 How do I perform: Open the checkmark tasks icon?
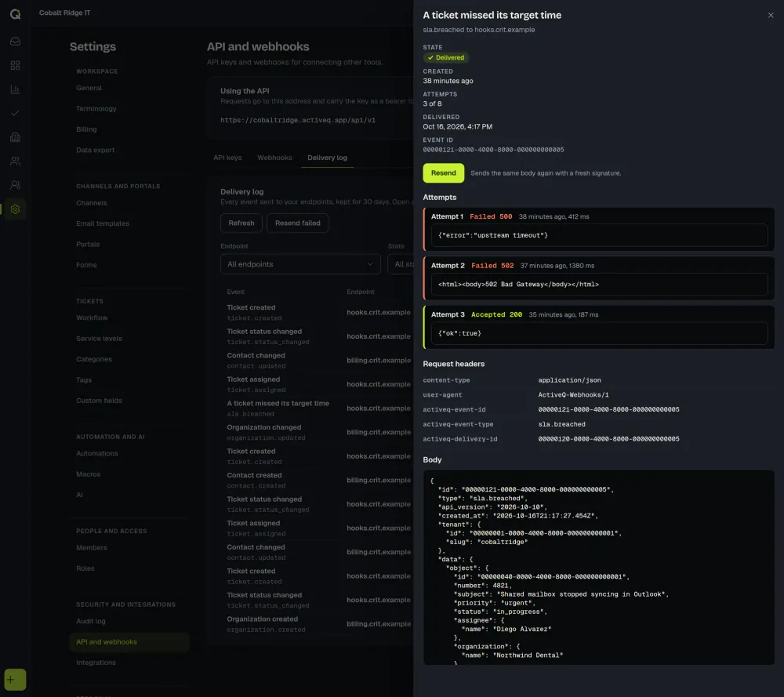click(x=16, y=113)
